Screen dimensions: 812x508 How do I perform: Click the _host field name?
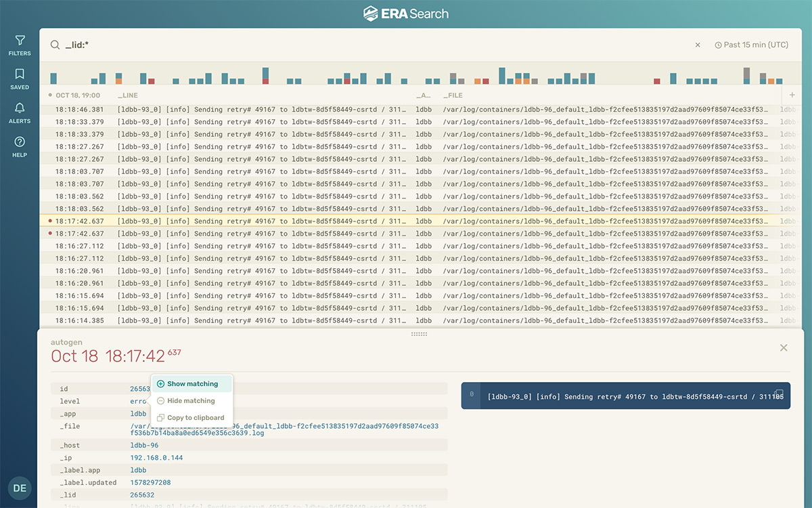click(x=70, y=446)
